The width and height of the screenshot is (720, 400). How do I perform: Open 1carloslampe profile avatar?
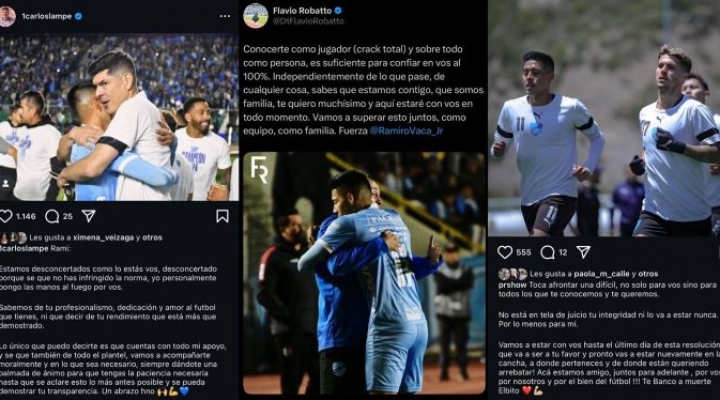point(7,16)
